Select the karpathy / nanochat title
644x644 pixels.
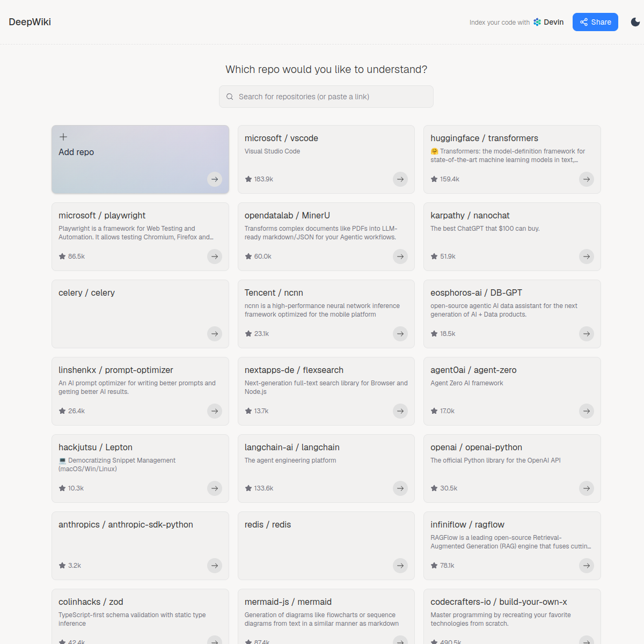click(x=470, y=216)
